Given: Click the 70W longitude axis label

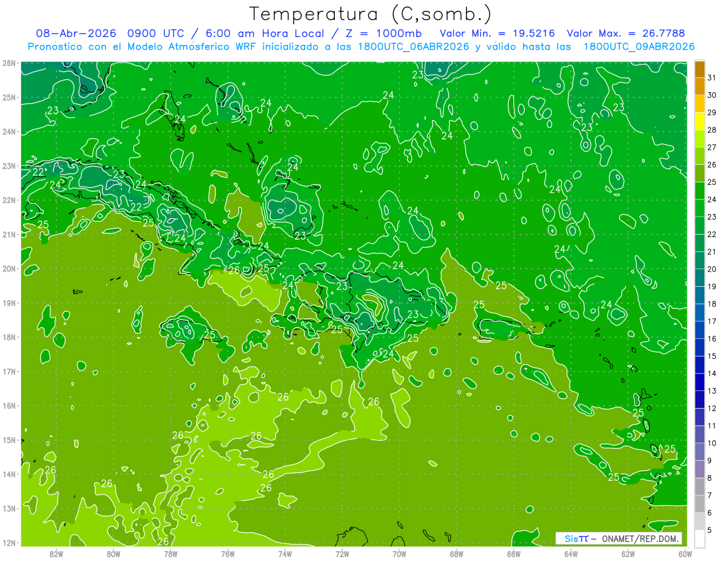Looking at the screenshot, I should 399,554.
